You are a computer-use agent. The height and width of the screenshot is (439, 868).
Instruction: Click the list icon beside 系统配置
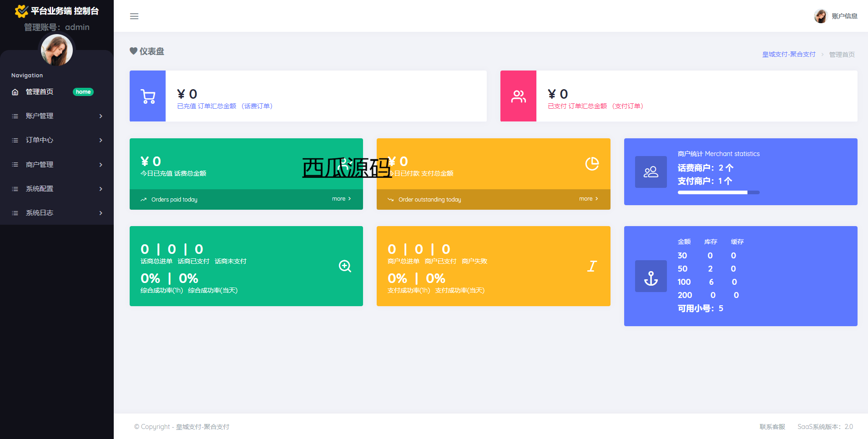(15, 189)
